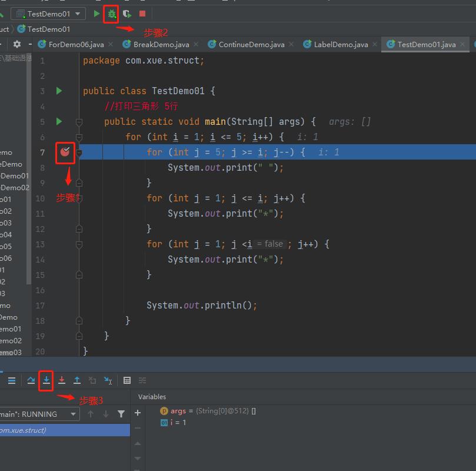The width and height of the screenshot is (476, 471).
Task: Click the project panel vertical scrollbar
Action: (29, 170)
